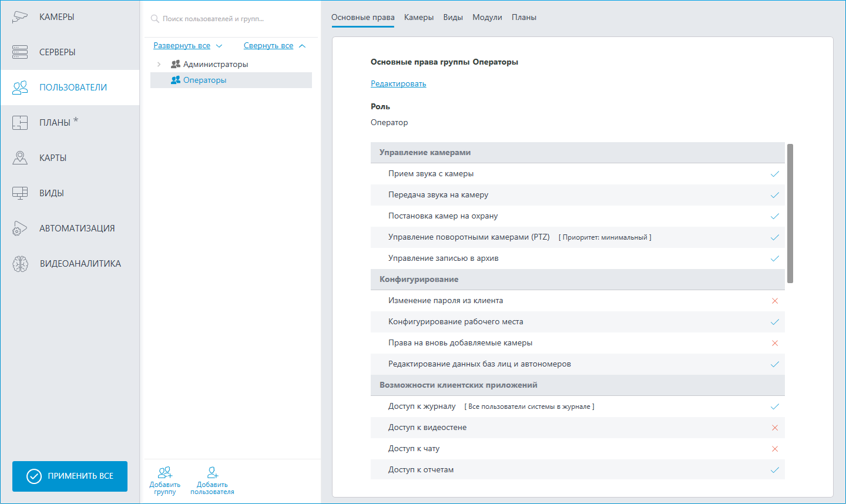Go to СЕРВЕРЫ section in sidebar
This screenshot has height=504, width=846.
(x=70, y=52)
